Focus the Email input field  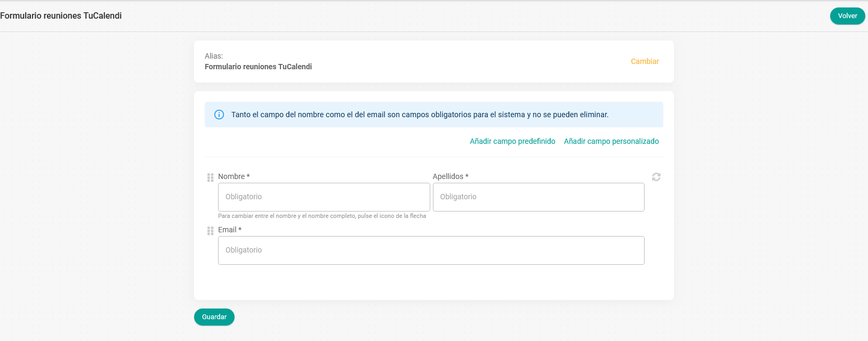[x=431, y=250]
